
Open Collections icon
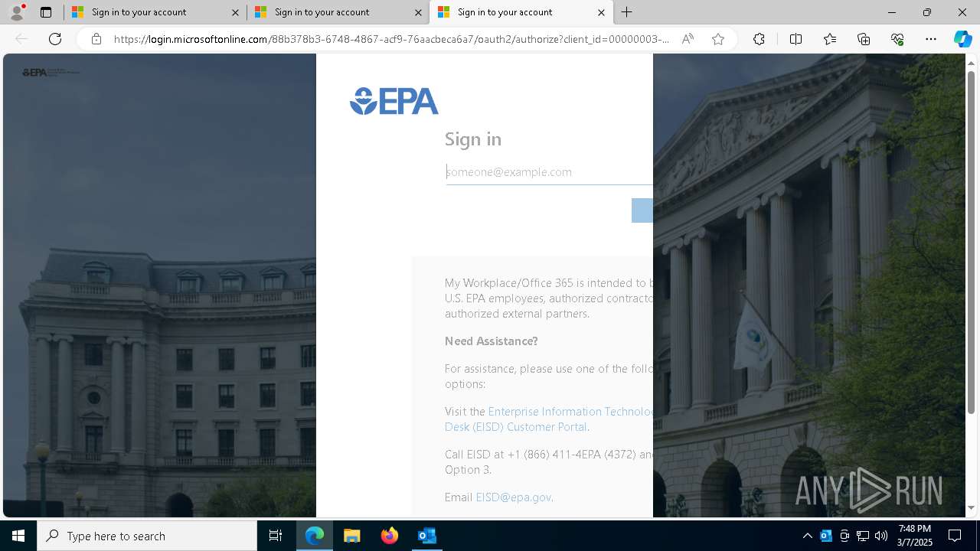(x=864, y=39)
